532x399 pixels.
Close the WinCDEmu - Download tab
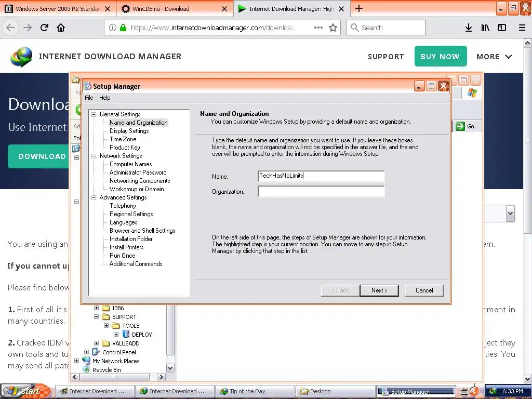point(224,9)
